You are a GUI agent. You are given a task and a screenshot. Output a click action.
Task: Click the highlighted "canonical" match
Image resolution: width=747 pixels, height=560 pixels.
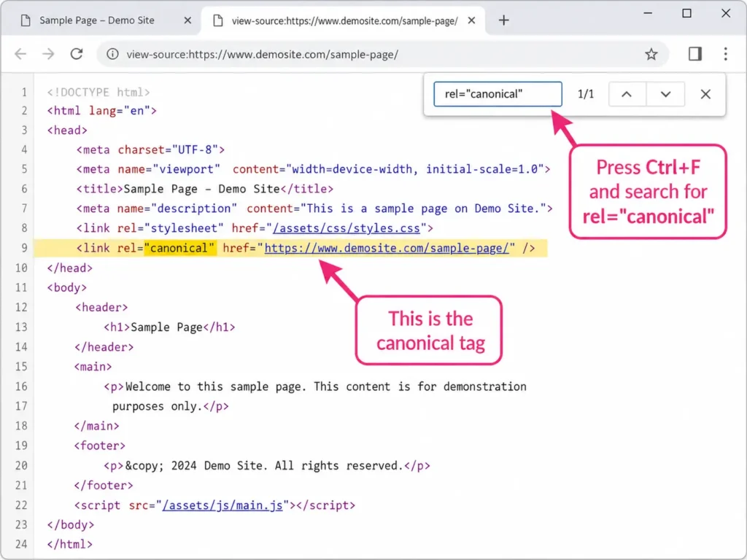tap(180, 248)
